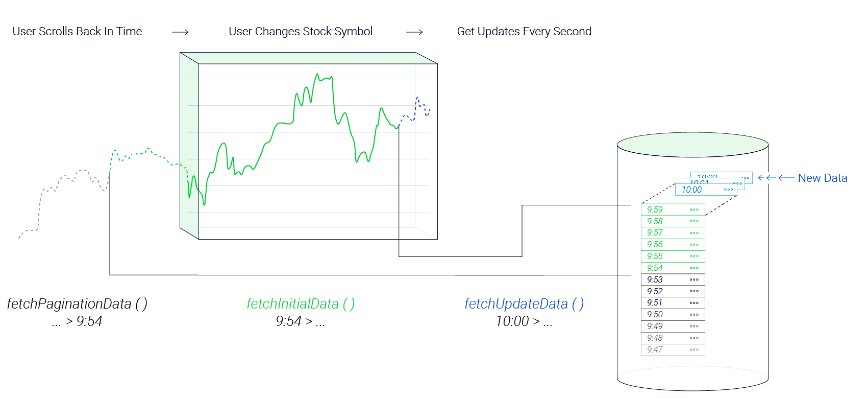Select the User Scrolls Back In Time heading
868x399 pixels.
[77, 32]
